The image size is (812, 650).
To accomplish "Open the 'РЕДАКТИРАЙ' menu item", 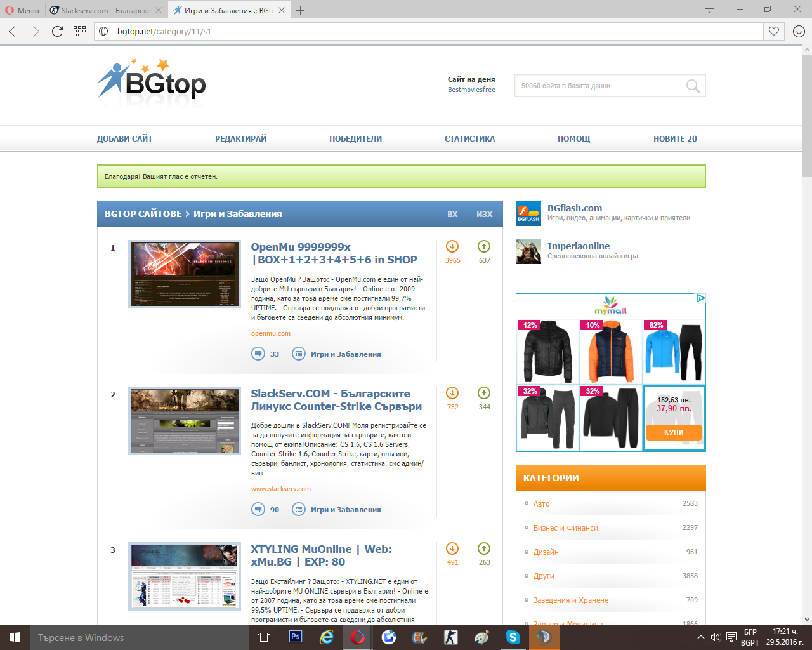I will click(241, 138).
